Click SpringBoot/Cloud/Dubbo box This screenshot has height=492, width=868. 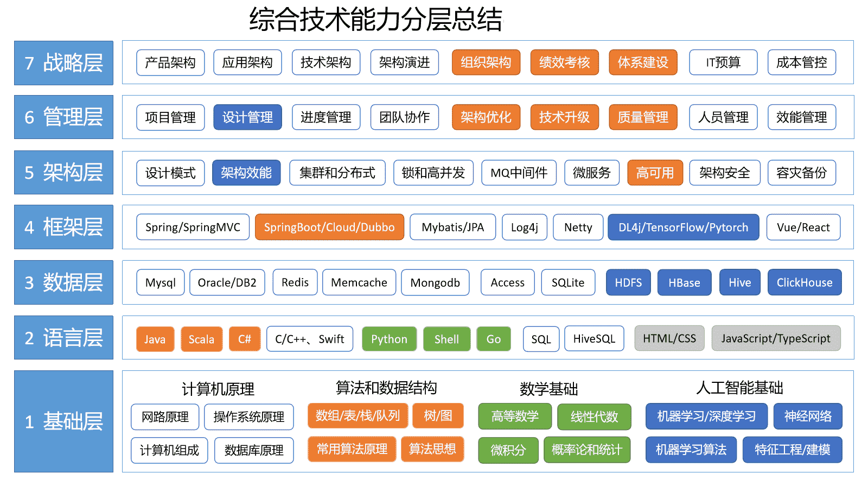(329, 227)
